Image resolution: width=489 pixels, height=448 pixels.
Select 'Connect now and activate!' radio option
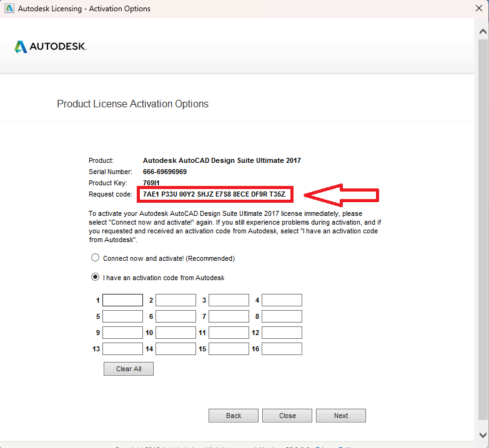click(x=95, y=258)
